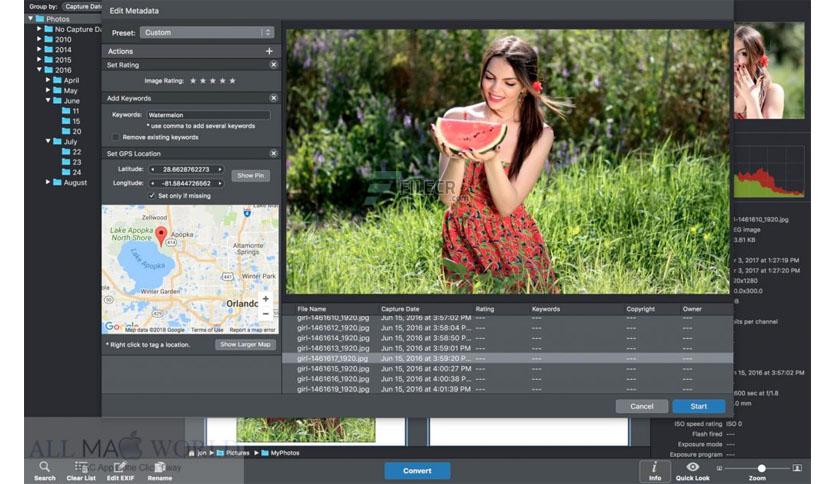
Task: Set image rating to three stars
Action: tap(213, 81)
